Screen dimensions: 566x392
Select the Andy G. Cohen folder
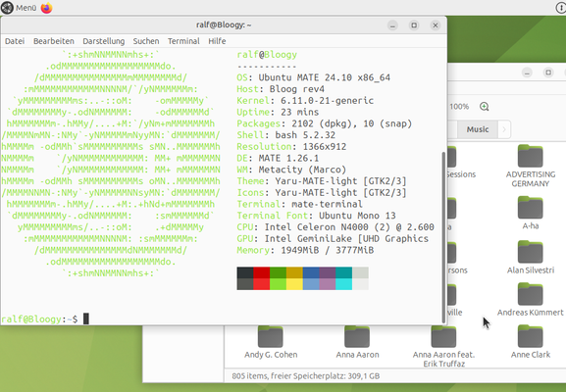(271, 342)
